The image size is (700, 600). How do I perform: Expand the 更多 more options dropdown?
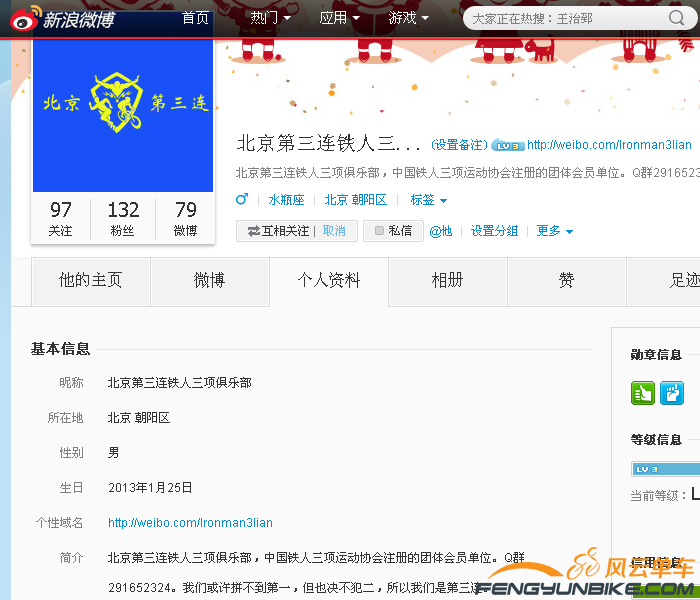coord(554,231)
